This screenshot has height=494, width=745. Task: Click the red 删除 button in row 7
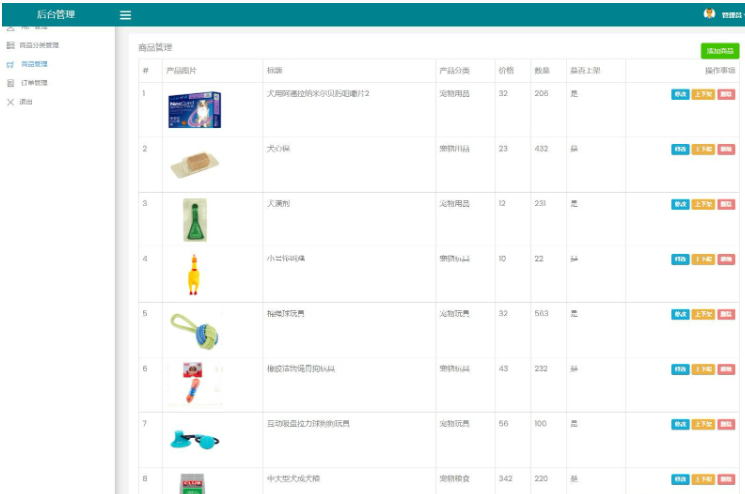726,425
